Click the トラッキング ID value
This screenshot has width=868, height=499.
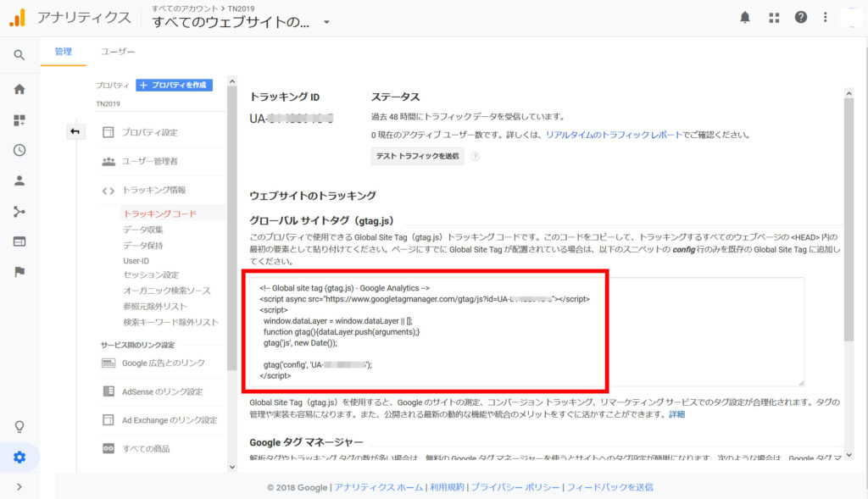click(x=292, y=119)
